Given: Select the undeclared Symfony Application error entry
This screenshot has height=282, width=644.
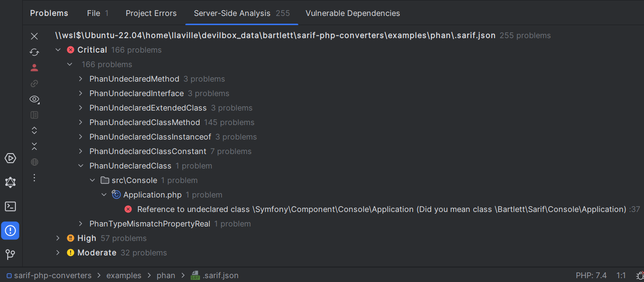Looking at the screenshot, I should [384, 209].
